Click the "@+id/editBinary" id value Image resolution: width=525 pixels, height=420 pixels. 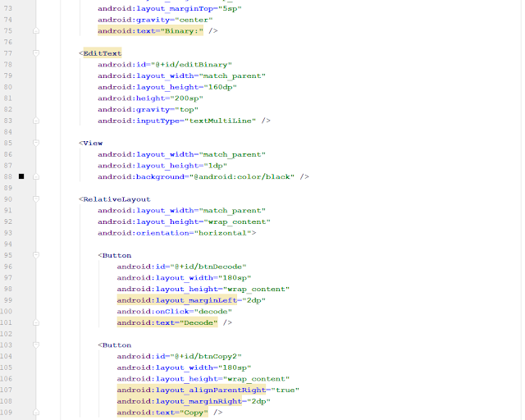click(x=191, y=65)
